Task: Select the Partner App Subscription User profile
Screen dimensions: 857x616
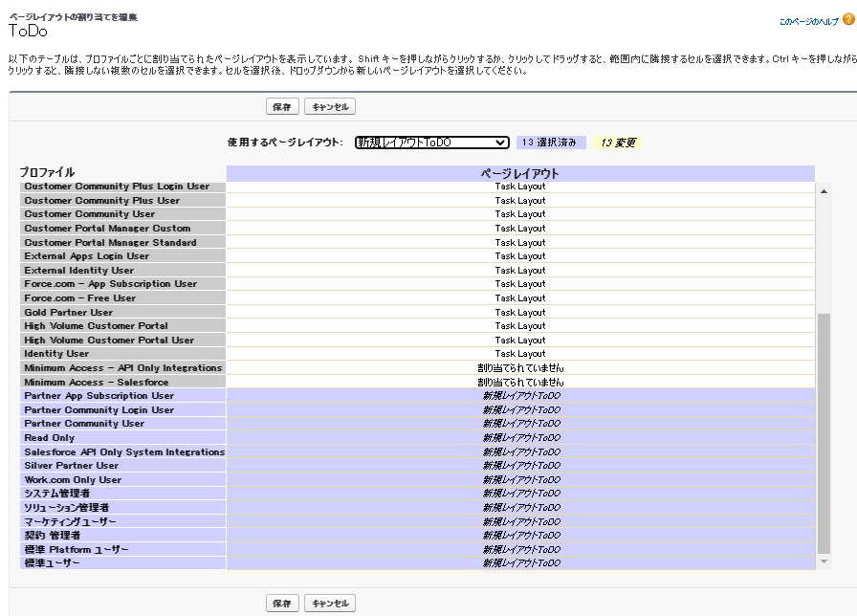Action: tap(123, 396)
